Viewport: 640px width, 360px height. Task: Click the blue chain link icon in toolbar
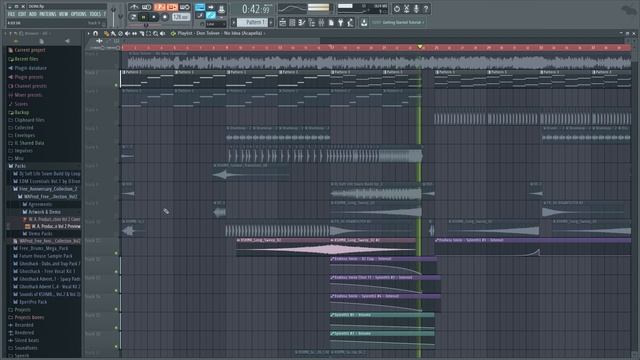211,16
